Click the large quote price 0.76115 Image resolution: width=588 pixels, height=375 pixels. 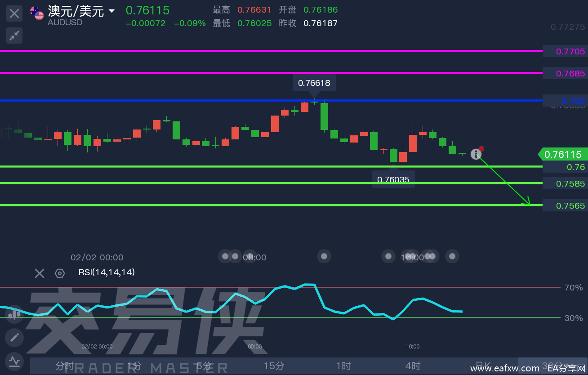[147, 10]
